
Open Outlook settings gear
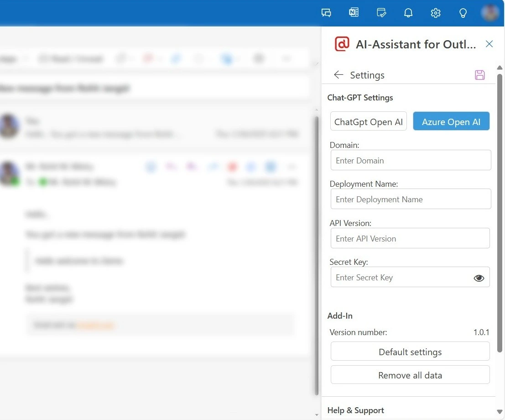point(436,13)
